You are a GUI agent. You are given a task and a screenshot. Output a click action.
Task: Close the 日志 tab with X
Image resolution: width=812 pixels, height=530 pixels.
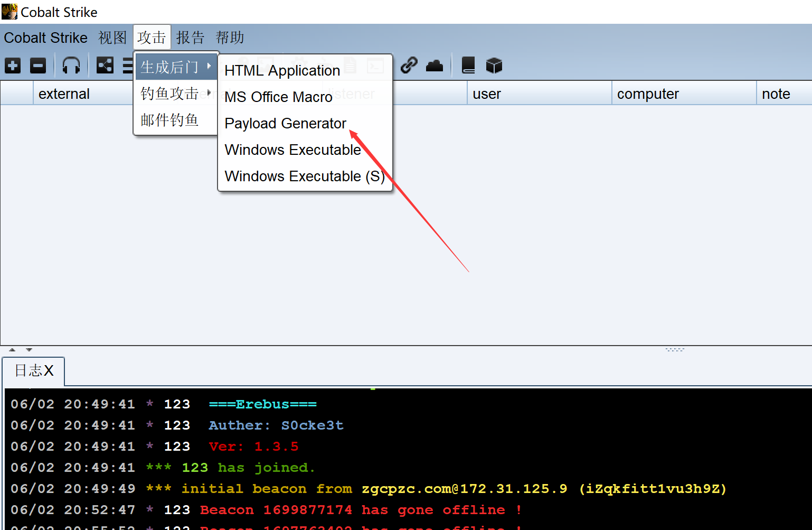click(x=49, y=371)
